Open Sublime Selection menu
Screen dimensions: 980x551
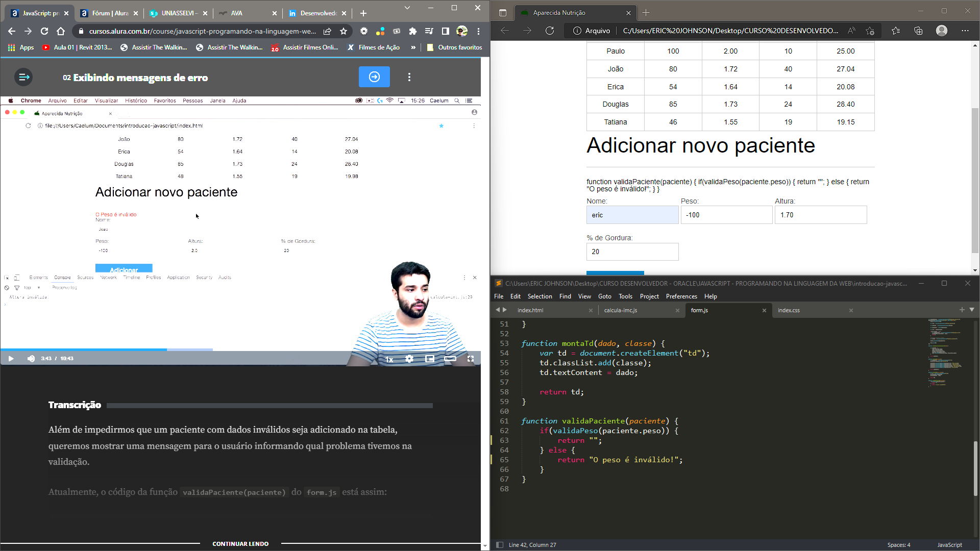540,296
